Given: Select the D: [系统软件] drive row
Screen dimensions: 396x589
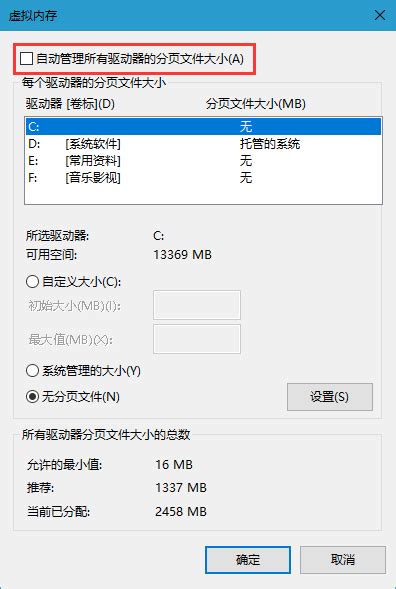Looking at the screenshot, I should 203,144.
